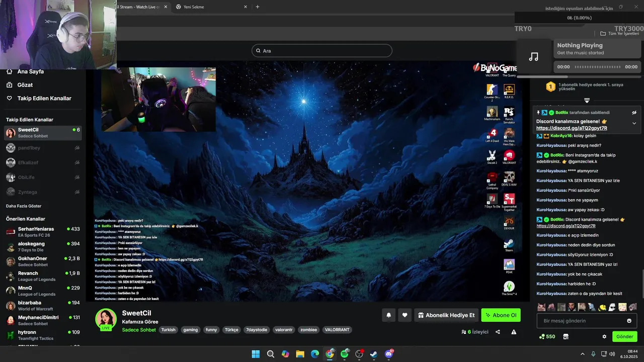Open Steam from taskbar
The width and height of the screenshot is (644, 362).
tap(374, 354)
